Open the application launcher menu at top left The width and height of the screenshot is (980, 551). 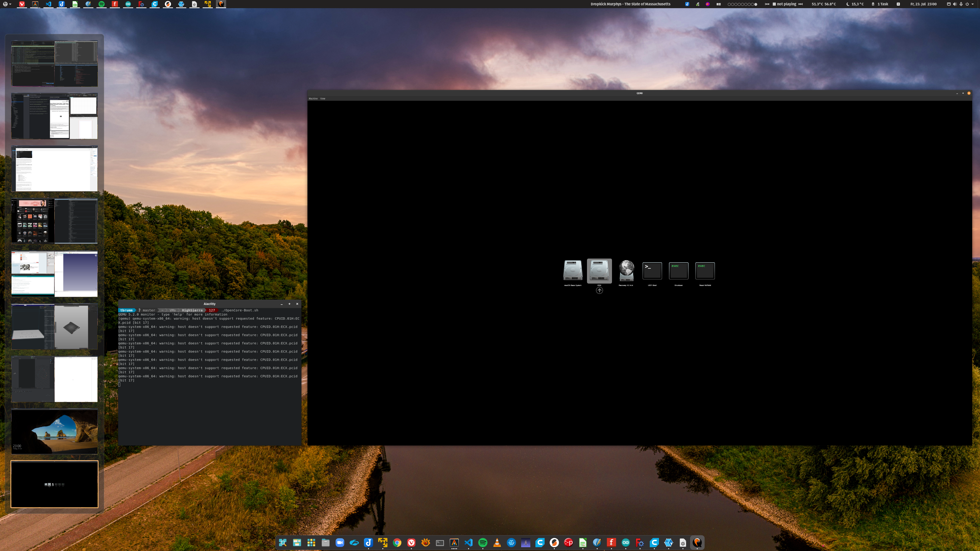(x=5, y=4)
